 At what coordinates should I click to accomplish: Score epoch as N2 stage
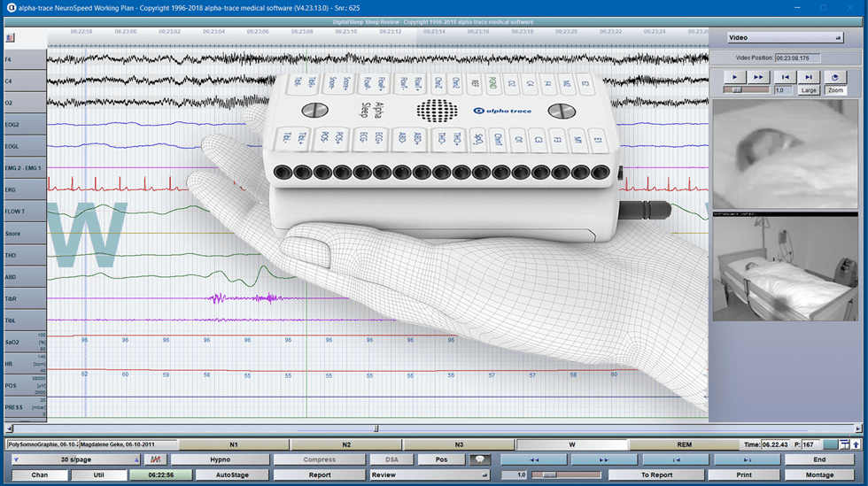346,444
